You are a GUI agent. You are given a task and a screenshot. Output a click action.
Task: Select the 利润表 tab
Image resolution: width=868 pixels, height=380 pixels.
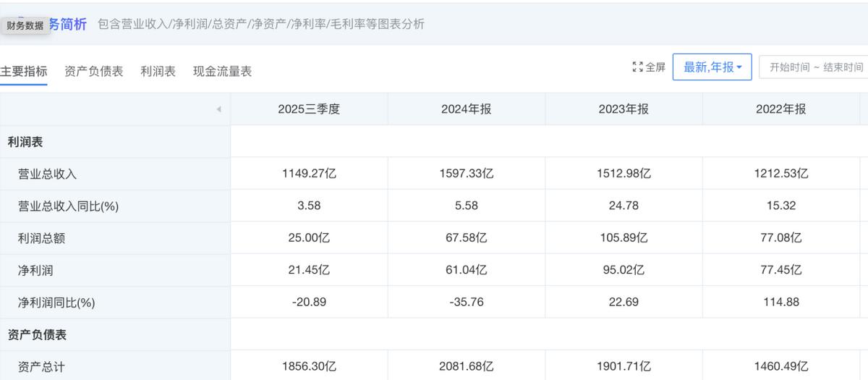coord(158,72)
